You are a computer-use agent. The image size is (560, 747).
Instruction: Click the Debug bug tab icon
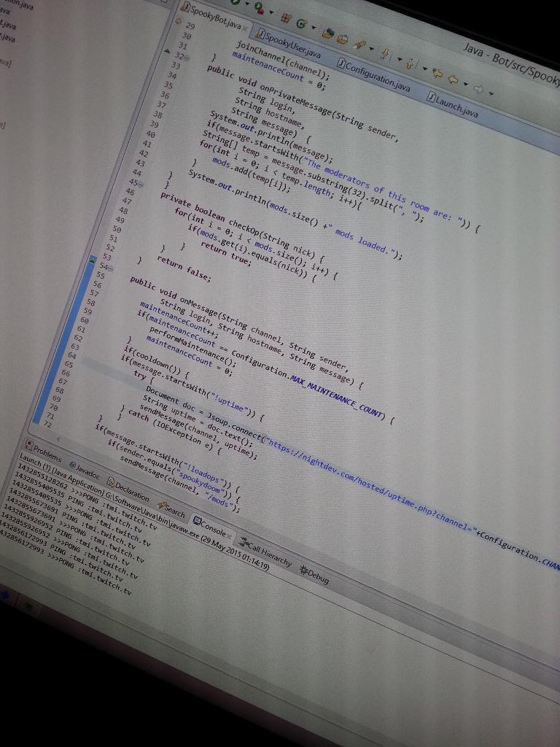(x=304, y=569)
